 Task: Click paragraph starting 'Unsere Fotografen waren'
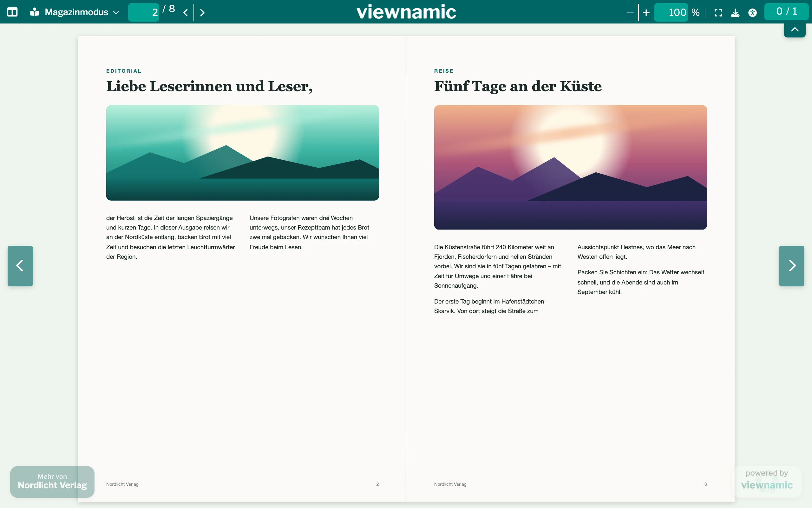(309, 232)
